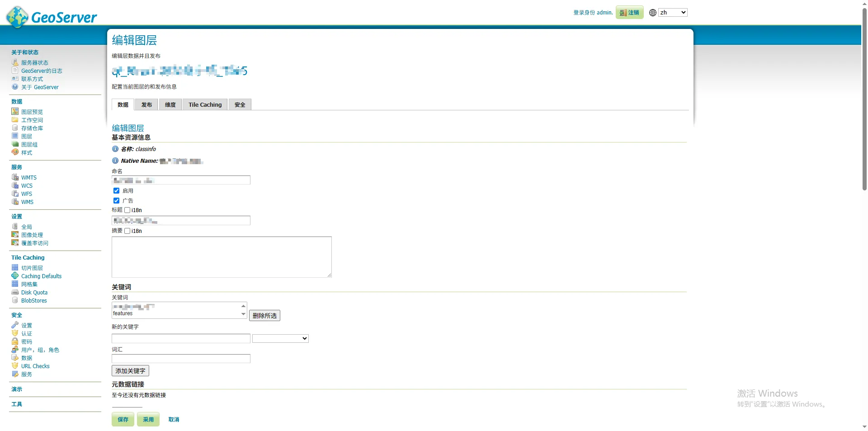Click into the 摘要 abstract text area
868x431 pixels.
click(222, 257)
